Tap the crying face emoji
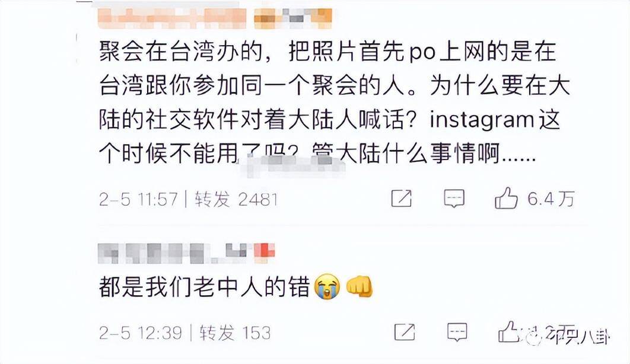 [x=327, y=287]
